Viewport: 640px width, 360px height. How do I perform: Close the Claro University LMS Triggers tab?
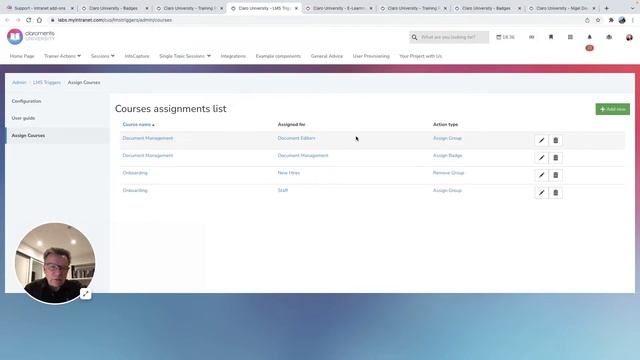296,8
